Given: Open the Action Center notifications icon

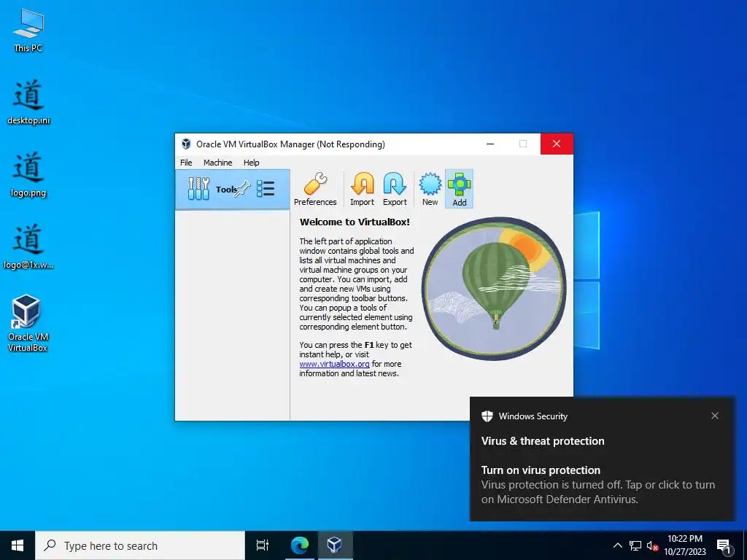Looking at the screenshot, I should pyautogui.click(x=724, y=546).
